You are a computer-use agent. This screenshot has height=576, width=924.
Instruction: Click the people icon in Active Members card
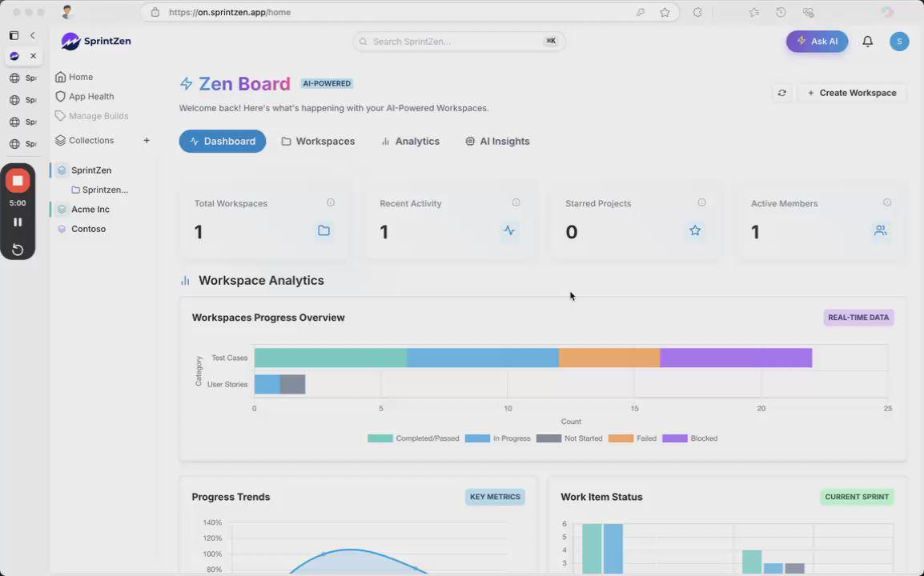pos(881,230)
